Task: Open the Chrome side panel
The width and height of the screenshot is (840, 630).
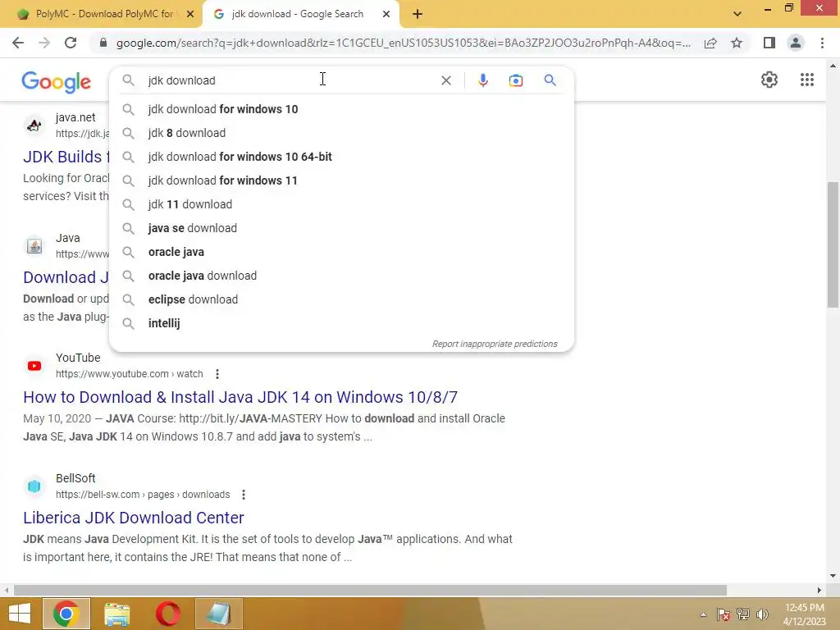Action: [x=769, y=43]
